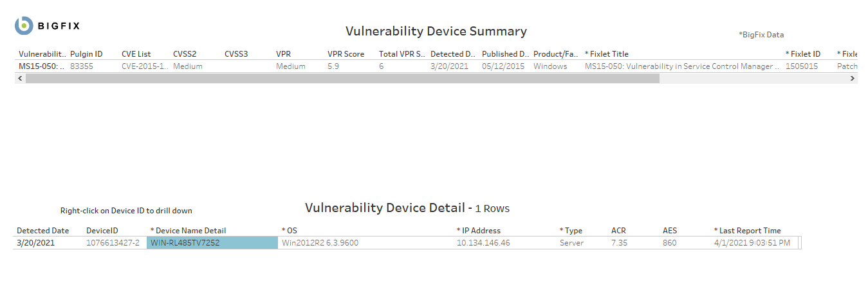Click the Last Report Time column header
868x281 pixels.
pyautogui.click(x=747, y=231)
